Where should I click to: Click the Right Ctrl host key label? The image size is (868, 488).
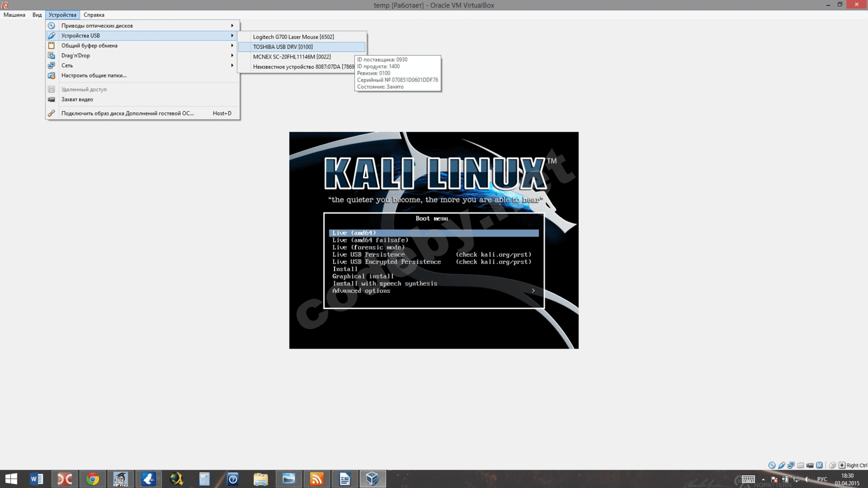click(x=857, y=465)
